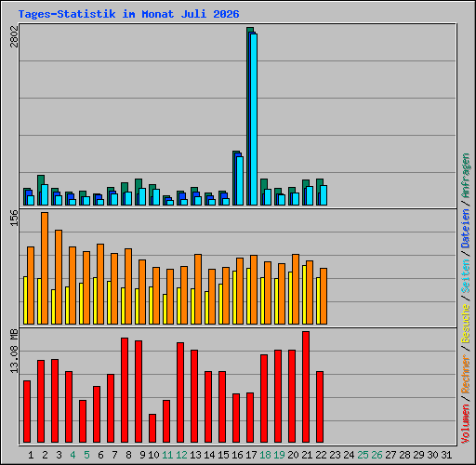Click the cyan Seiten bar for day 16
The image size is (476, 465).
tap(240, 180)
